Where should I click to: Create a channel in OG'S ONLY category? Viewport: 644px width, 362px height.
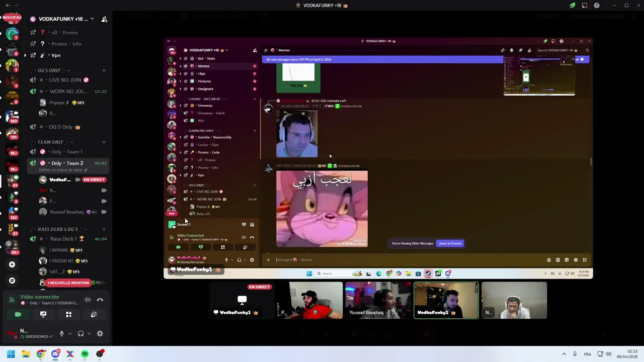pyautogui.click(x=104, y=70)
